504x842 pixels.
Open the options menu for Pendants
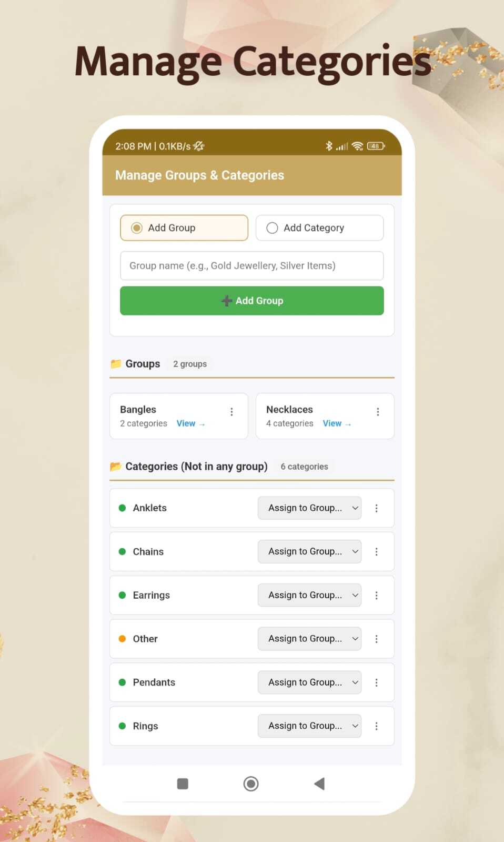point(377,682)
